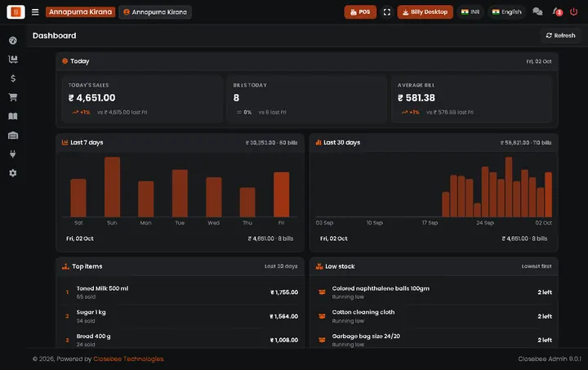Open the Annapurna Kirana store selector

[155, 12]
